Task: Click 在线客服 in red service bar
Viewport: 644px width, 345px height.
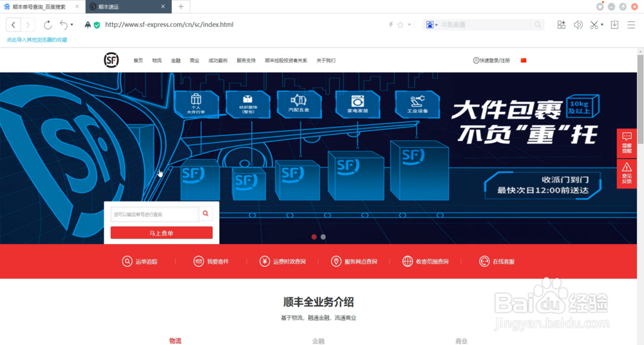Action: point(497,261)
